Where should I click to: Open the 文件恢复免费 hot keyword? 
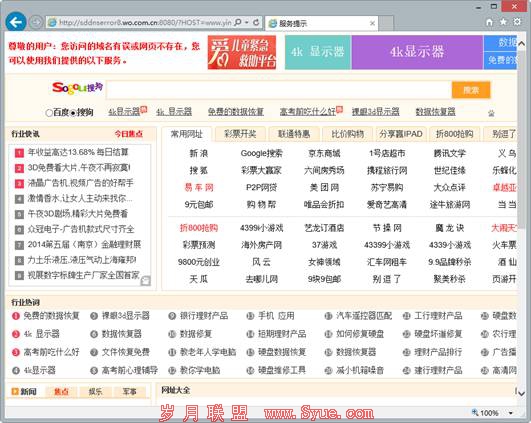click(x=126, y=352)
